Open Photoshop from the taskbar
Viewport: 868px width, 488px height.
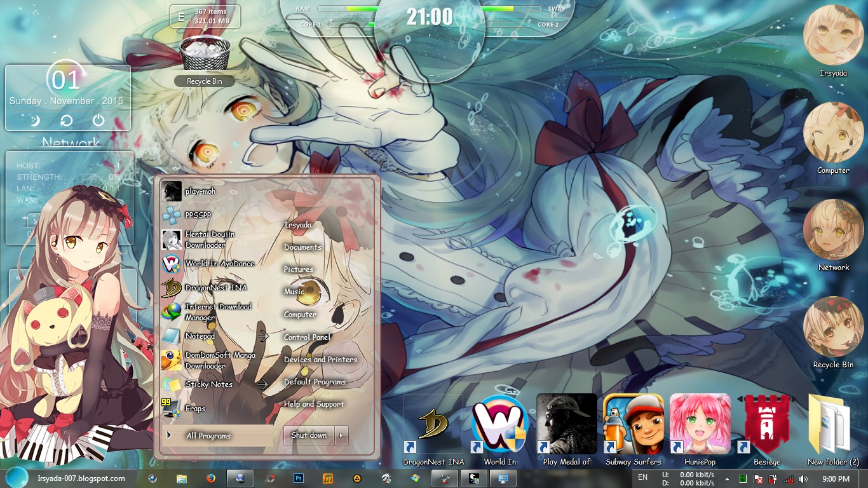298,478
